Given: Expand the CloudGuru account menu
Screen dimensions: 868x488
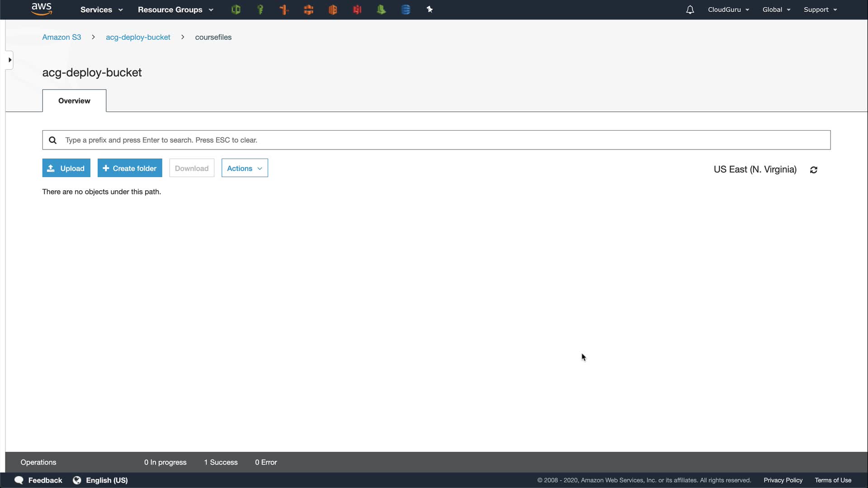Looking at the screenshot, I should coord(728,9).
